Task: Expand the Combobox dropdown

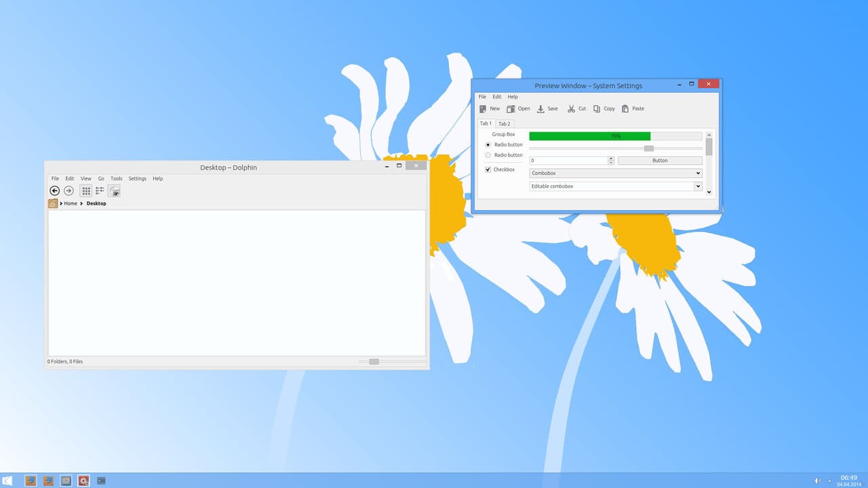Action: [698, 174]
